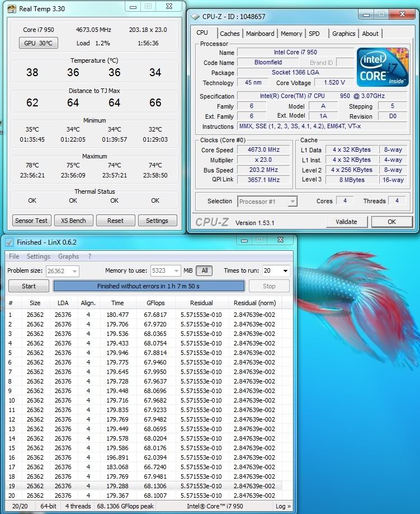
Task: Click the Size column header
Action: (x=35, y=303)
